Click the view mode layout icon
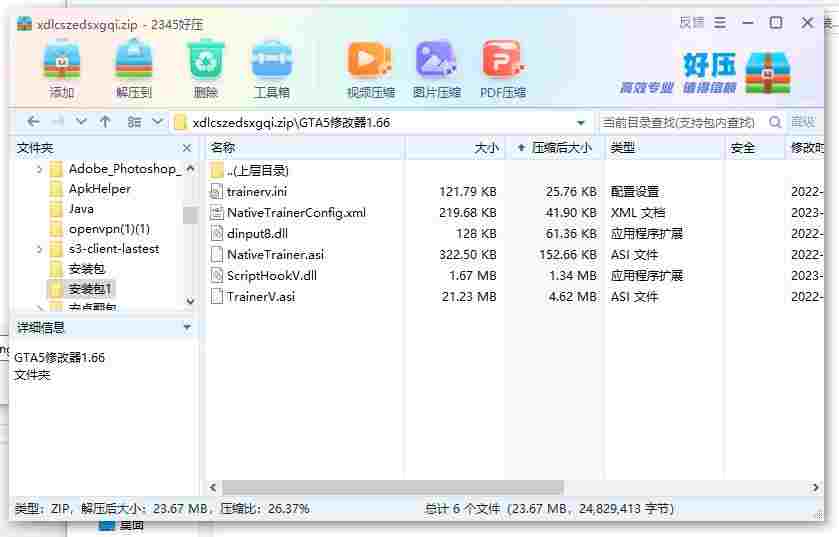This screenshot has height=537, width=839. pyautogui.click(x=134, y=122)
